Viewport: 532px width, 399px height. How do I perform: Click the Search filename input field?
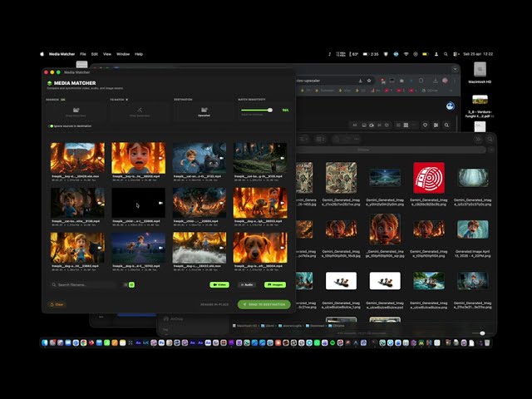[83, 284]
